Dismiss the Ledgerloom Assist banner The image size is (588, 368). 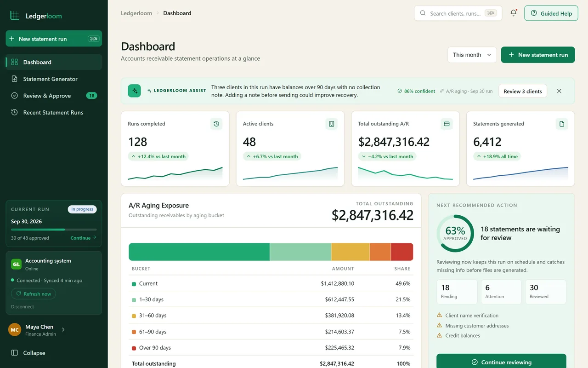click(559, 91)
